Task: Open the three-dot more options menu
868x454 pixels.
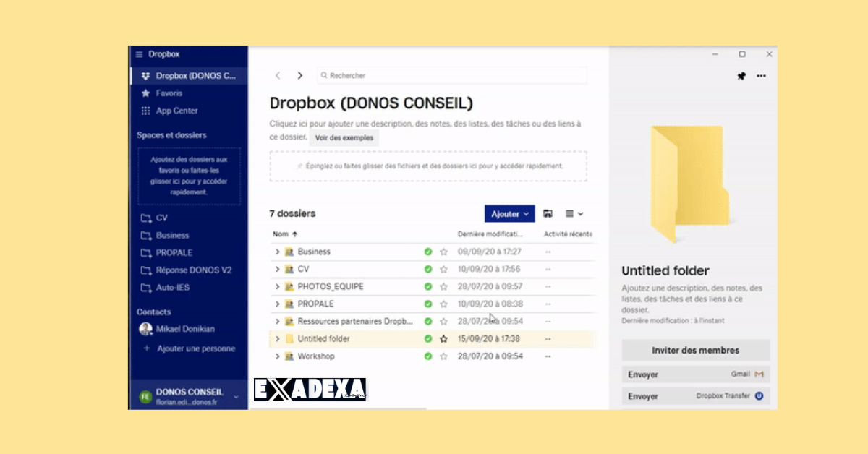Action: [x=762, y=75]
